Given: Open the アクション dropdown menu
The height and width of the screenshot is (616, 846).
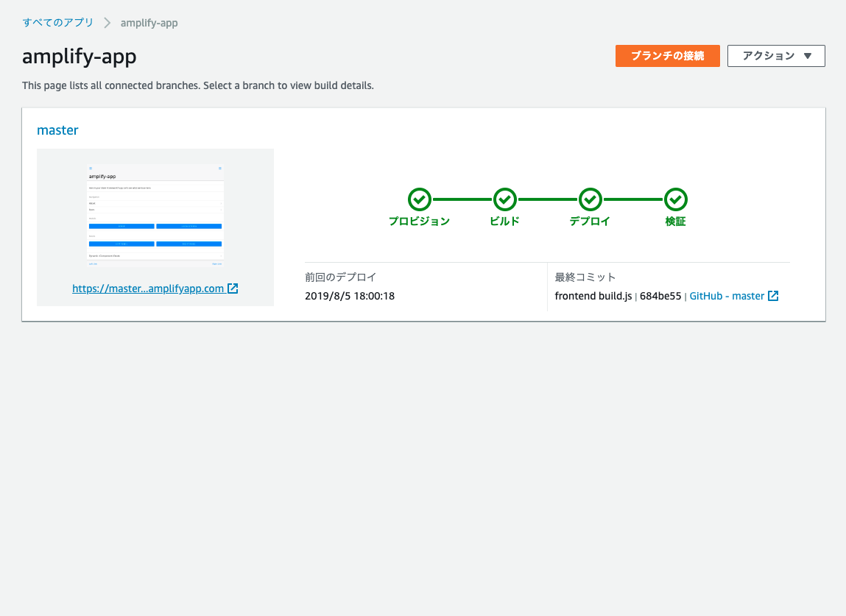Looking at the screenshot, I should (776, 56).
